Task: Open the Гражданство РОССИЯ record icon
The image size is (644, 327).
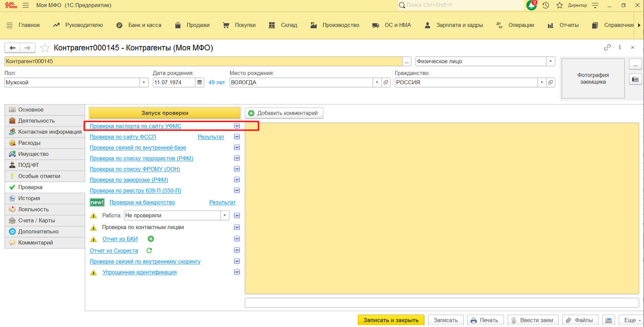Action: click(x=551, y=82)
